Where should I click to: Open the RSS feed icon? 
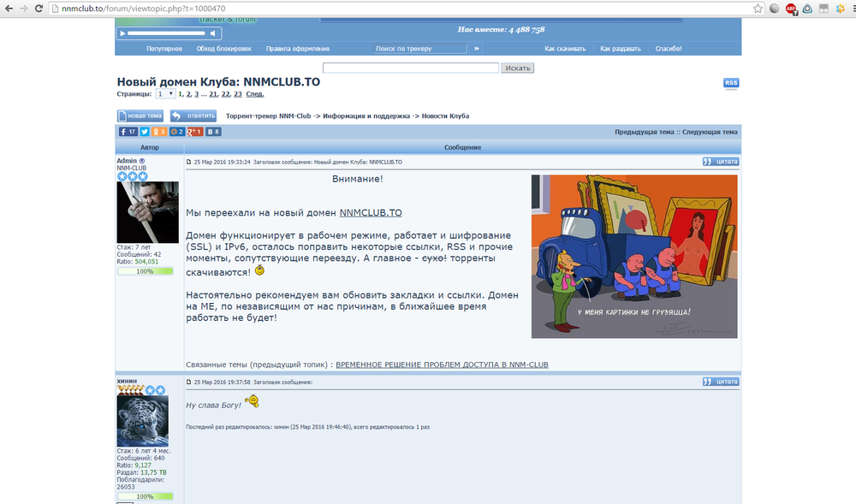[x=731, y=82]
